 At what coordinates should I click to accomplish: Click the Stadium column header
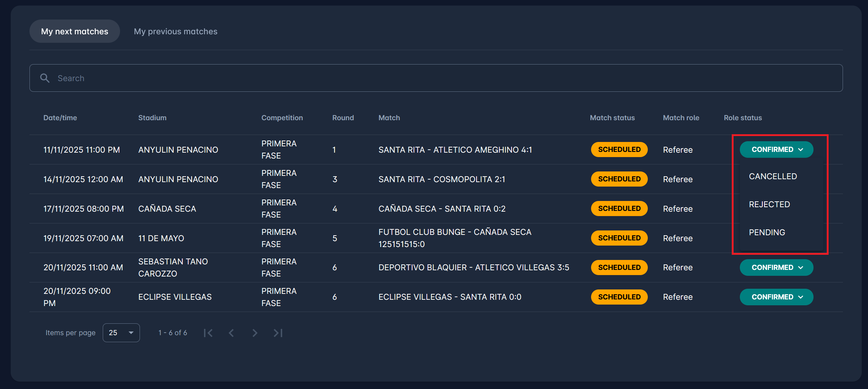(x=152, y=118)
